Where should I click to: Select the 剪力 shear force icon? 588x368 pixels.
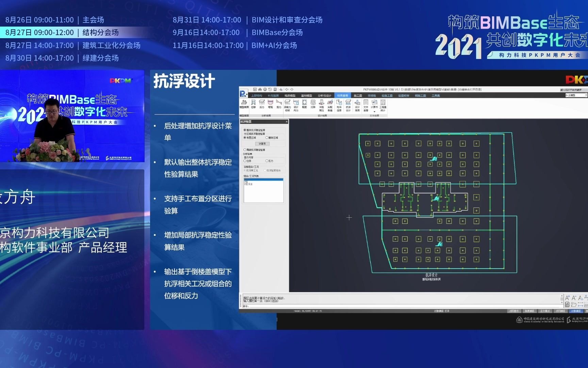point(279,105)
